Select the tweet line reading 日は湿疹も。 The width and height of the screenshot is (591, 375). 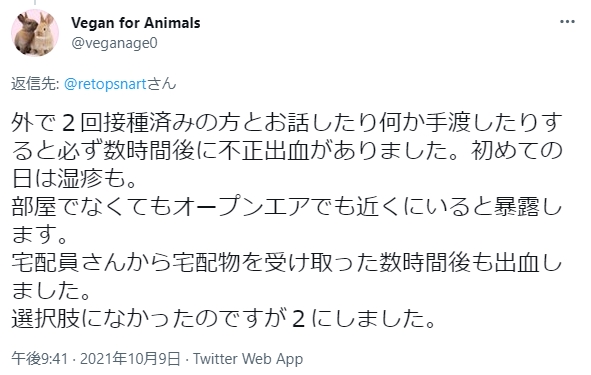(74, 179)
